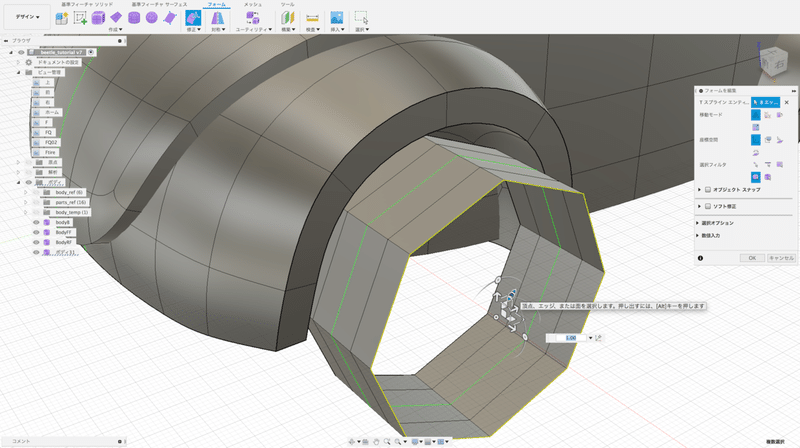
Task: Click the Symmetry mirror tool icon
Action: (217, 18)
